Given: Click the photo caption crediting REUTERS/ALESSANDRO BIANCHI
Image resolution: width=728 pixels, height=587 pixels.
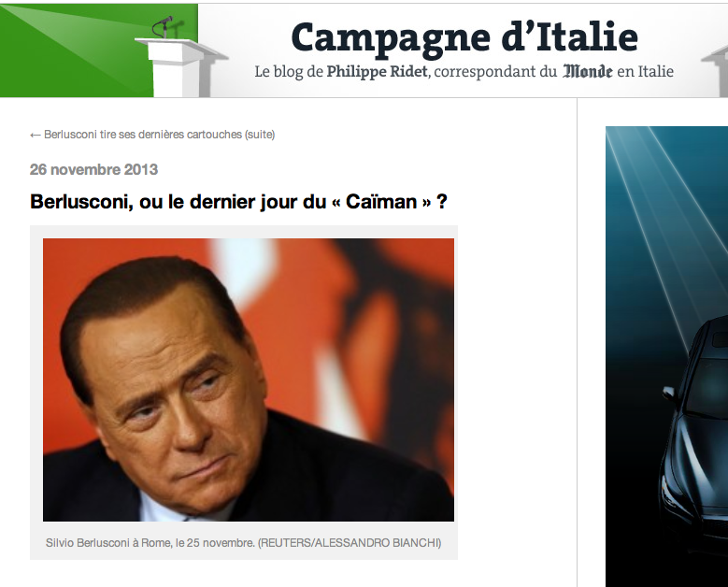Looking at the screenshot, I should [243, 542].
